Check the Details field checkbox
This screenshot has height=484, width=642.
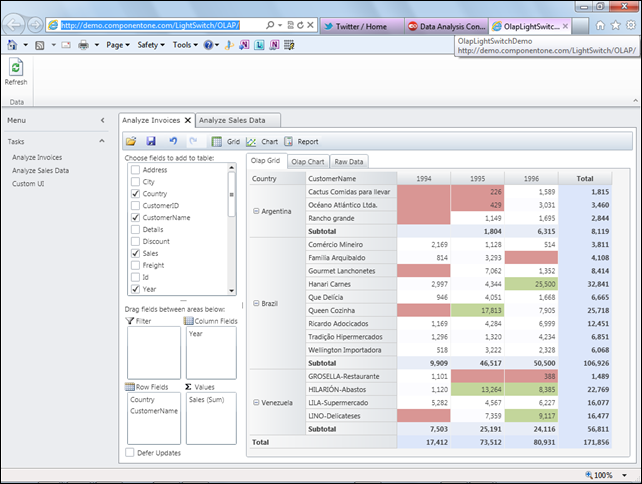(135, 229)
